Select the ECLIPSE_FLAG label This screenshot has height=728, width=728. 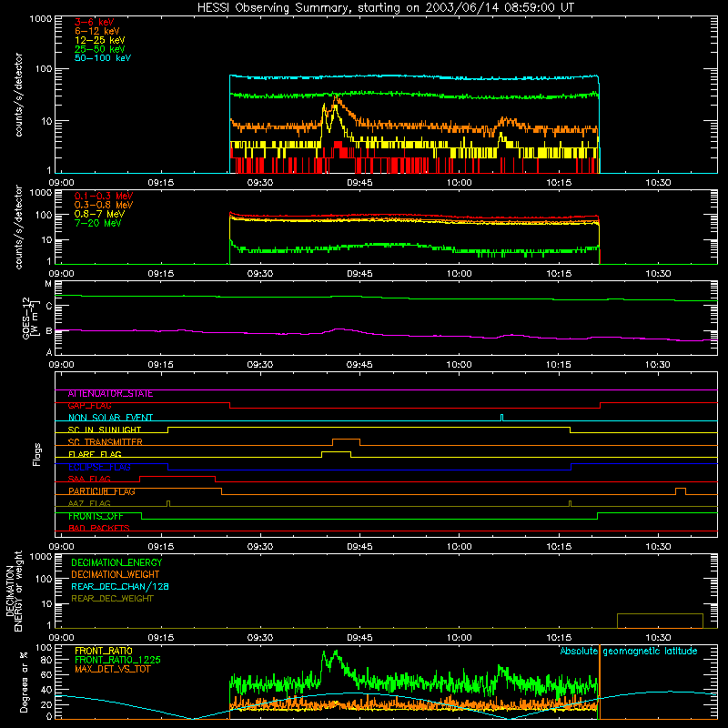click(x=99, y=467)
